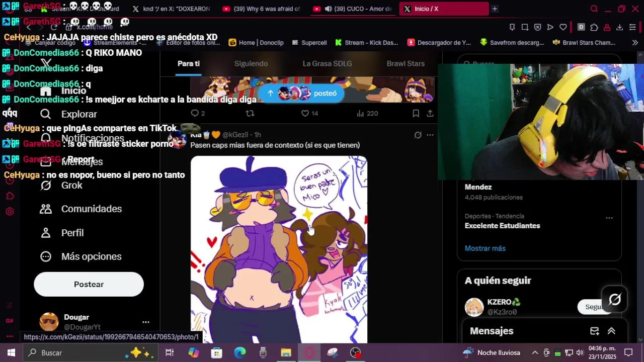Open File Explorer from taskbar
This screenshot has width=644, height=362.
[286, 352]
